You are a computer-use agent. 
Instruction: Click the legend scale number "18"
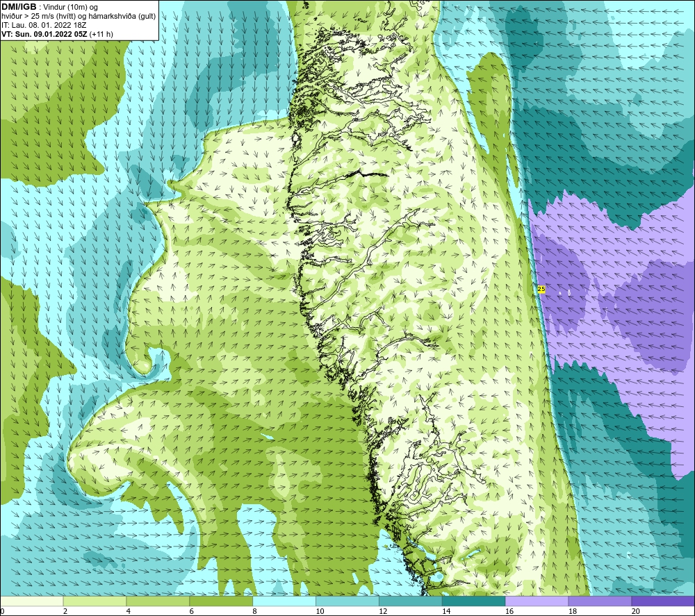pos(573,611)
